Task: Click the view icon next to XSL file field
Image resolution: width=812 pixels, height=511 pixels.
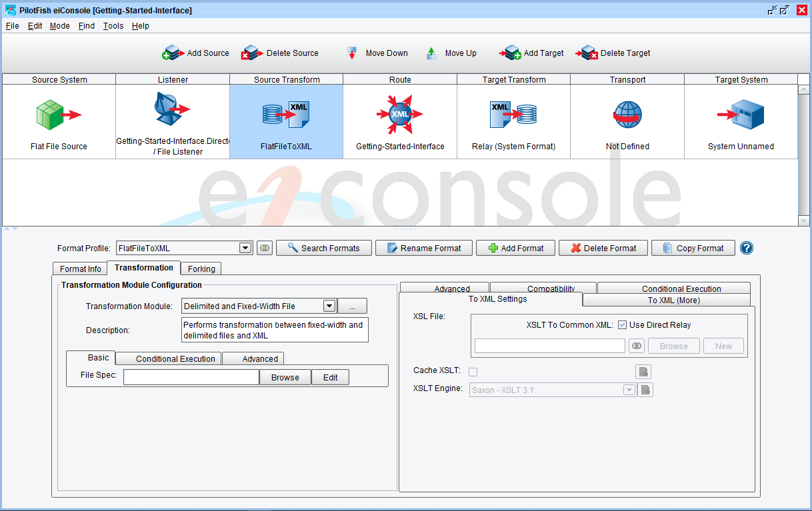Action: click(636, 346)
